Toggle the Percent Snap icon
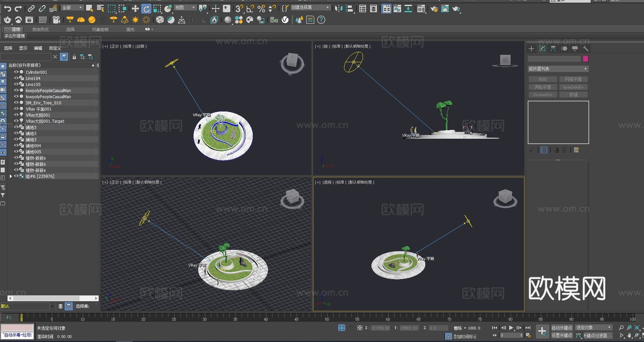644x342 pixels. (262, 9)
